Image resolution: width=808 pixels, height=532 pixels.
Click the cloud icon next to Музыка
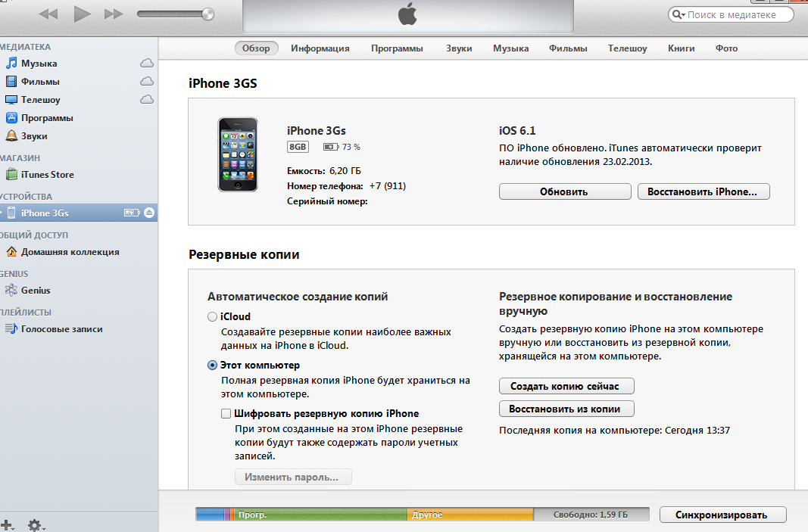(147, 64)
